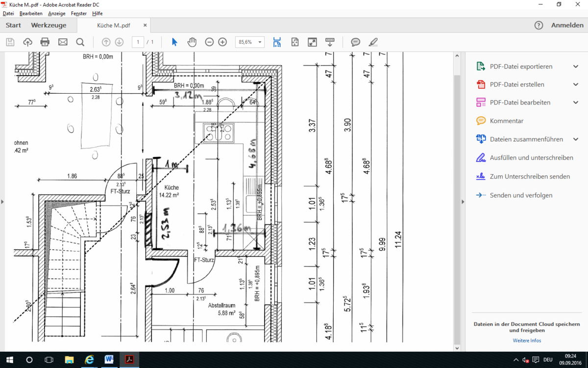Click the print icon in toolbar
The image size is (588, 368).
tap(45, 42)
